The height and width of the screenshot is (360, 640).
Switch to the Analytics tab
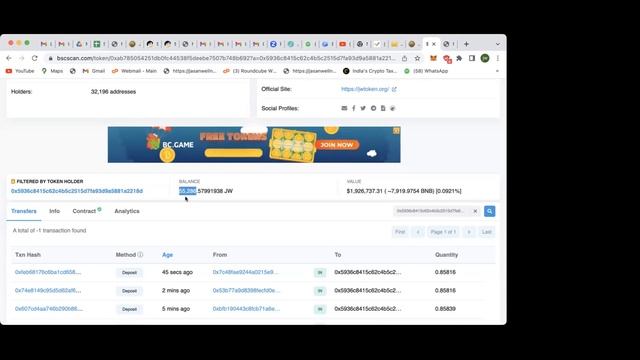pyautogui.click(x=127, y=211)
